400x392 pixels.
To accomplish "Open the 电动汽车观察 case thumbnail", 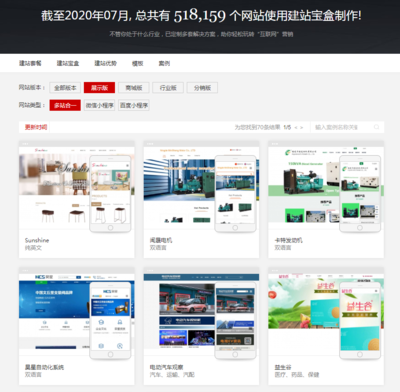I will [x=201, y=314].
